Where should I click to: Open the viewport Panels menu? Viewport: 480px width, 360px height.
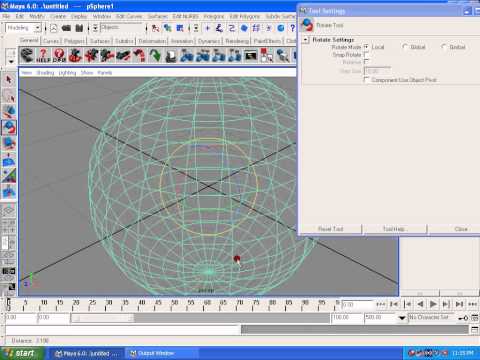click(105, 73)
